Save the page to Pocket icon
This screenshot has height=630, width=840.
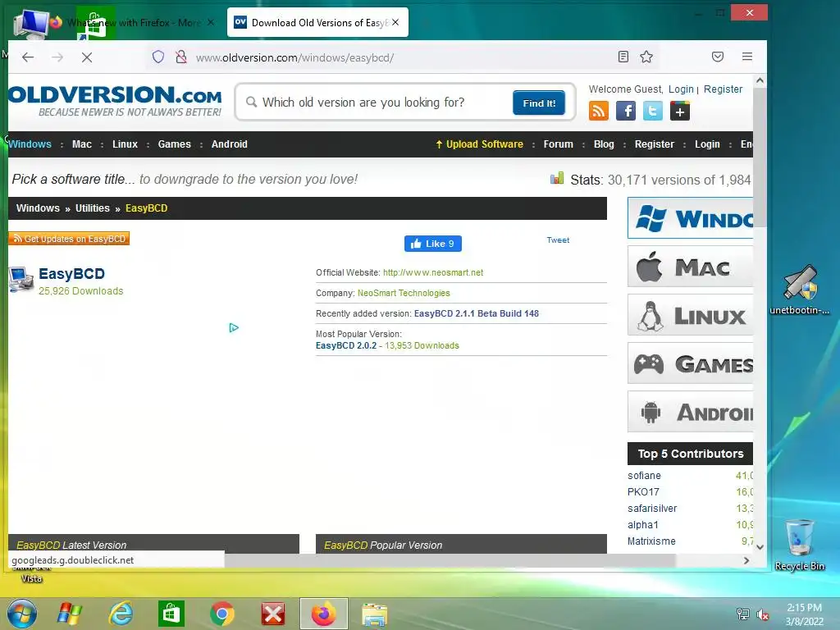718,57
